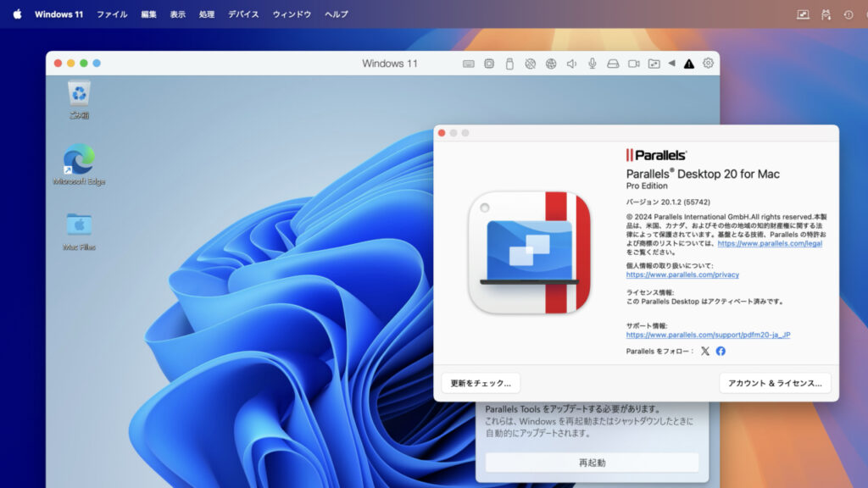Click the sound output icon
Screen dimensions: 868x488
click(x=570, y=63)
